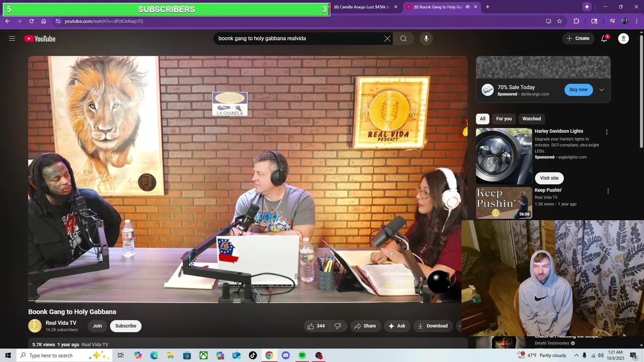
Task: Expand the 70% Sale Today ad chevron
Action: 601,90
